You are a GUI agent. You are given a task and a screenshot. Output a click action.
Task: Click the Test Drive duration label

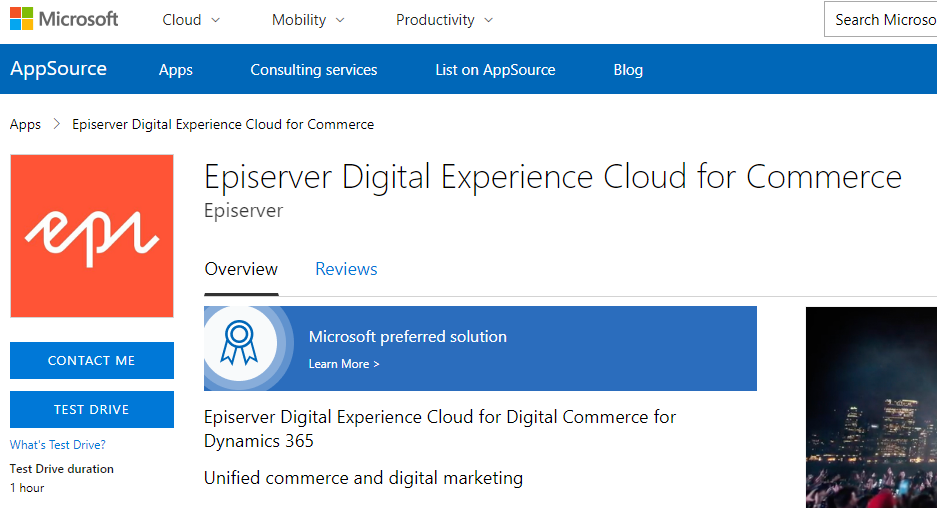click(62, 469)
